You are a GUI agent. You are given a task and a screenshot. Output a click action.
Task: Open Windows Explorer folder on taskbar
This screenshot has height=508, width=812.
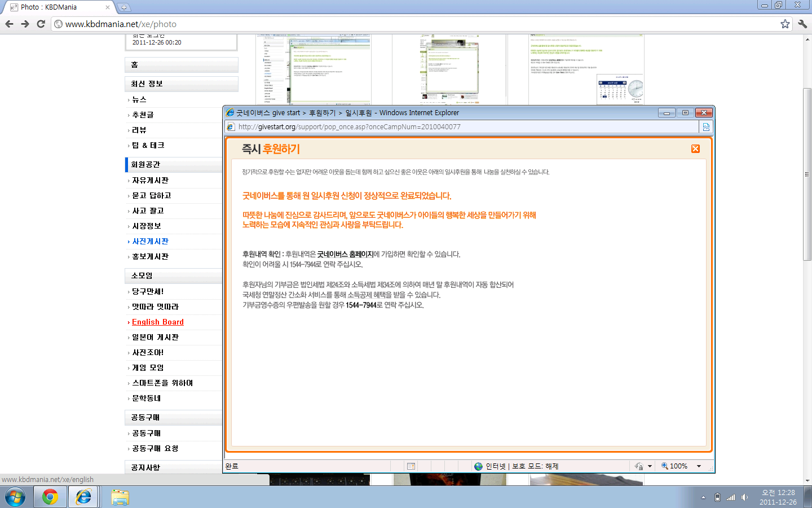(x=120, y=497)
